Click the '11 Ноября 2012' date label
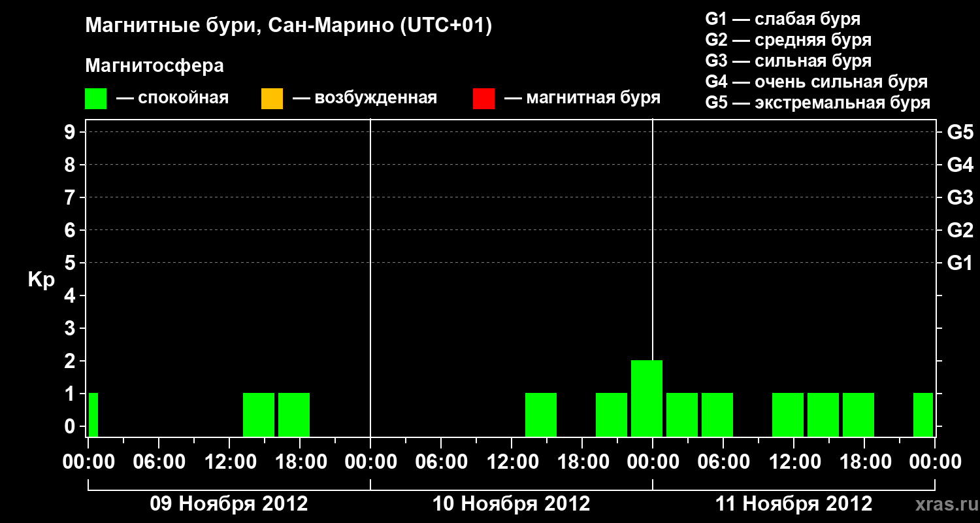This screenshot has width=980, height=523. tap(794, 503)
